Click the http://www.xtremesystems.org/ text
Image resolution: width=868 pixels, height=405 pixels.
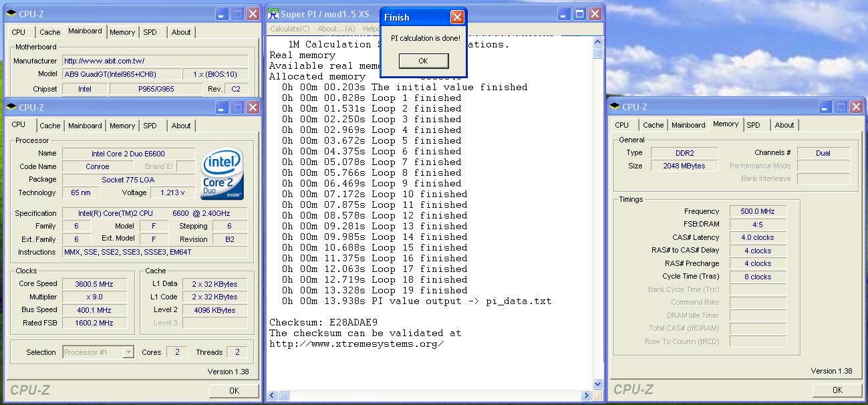357,344
